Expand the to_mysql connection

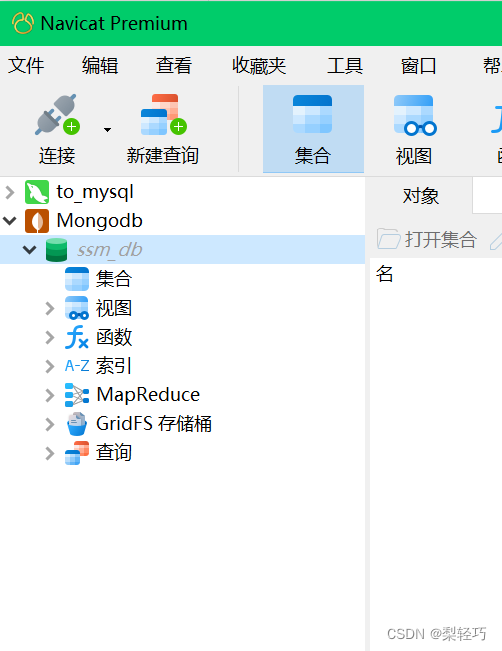[x=10, y=192]
